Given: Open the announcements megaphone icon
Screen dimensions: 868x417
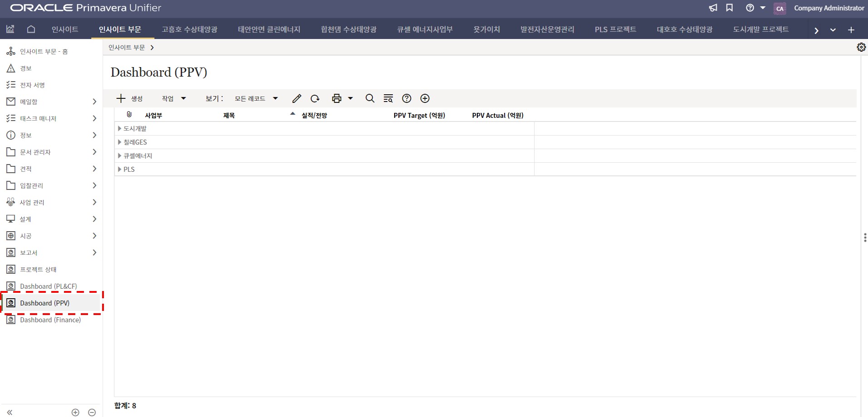Looking at the screenshot, I should tap(713, 8).
